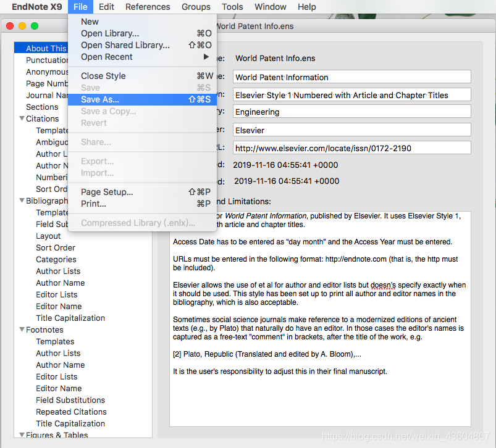Screen dimensions: 496x448
Task: Collapse the Bibliography tree section
Action: click(x=22, y=201)
